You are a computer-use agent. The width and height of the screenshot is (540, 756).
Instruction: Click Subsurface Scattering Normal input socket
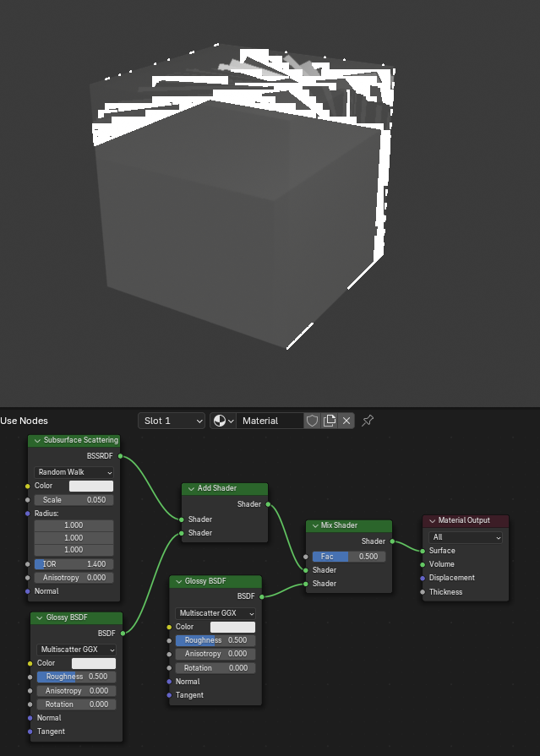(x=28, y=591)
